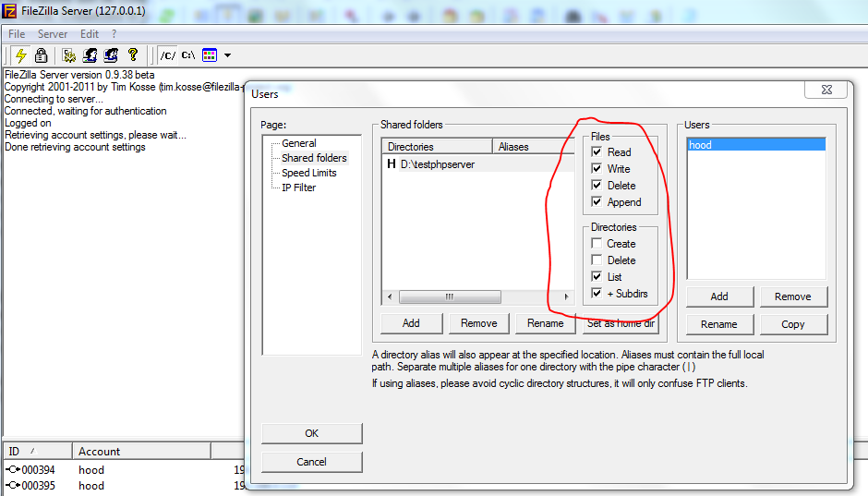
Task: Select General page in the tree
Action: (299, 143)
